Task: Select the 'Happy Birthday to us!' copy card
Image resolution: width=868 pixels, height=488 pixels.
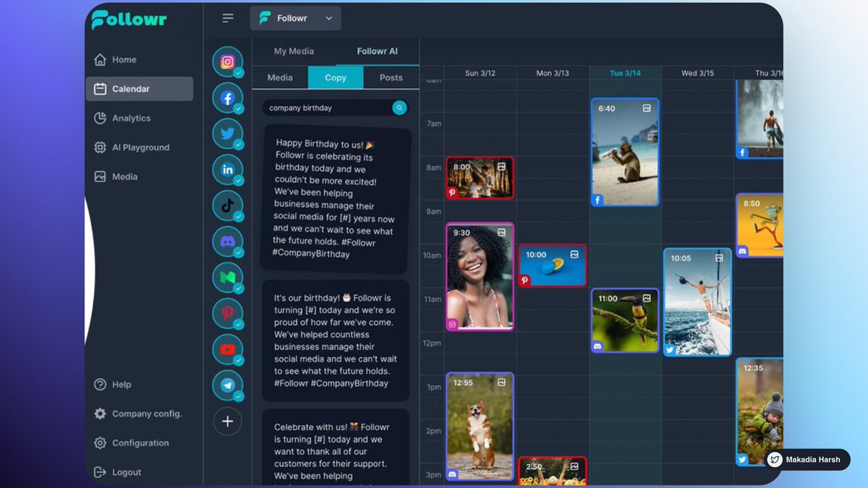Action: coord(336,199)
